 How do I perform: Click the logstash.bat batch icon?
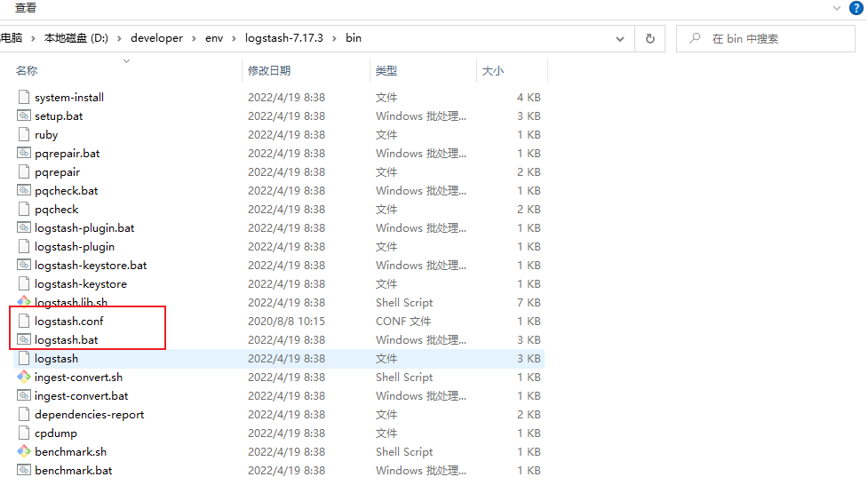[x=24, y=339]
